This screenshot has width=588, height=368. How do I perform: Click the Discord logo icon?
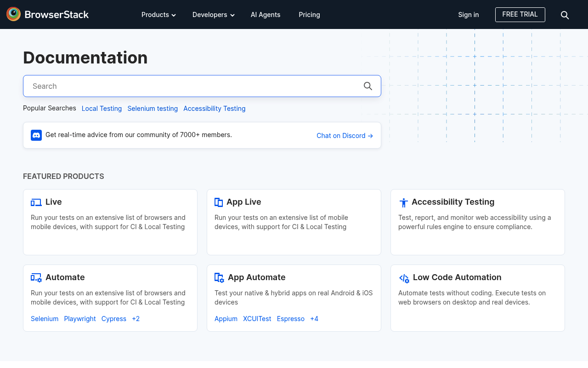pyautogui.click(x=36, y=135)
